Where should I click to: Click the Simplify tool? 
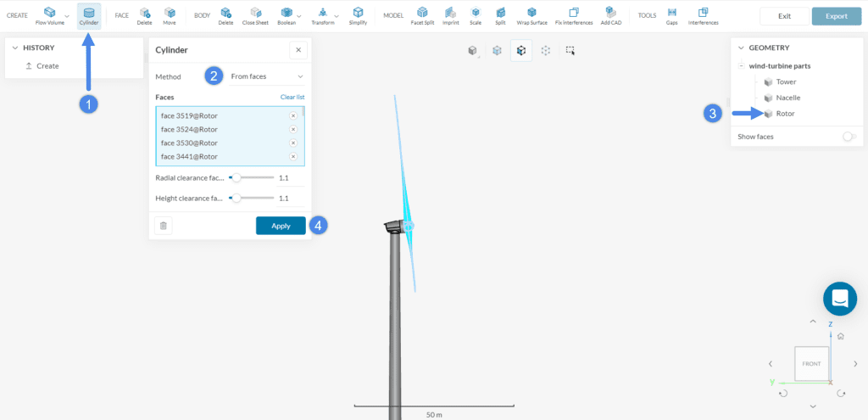pyautogui.click(x=359, y=16)
